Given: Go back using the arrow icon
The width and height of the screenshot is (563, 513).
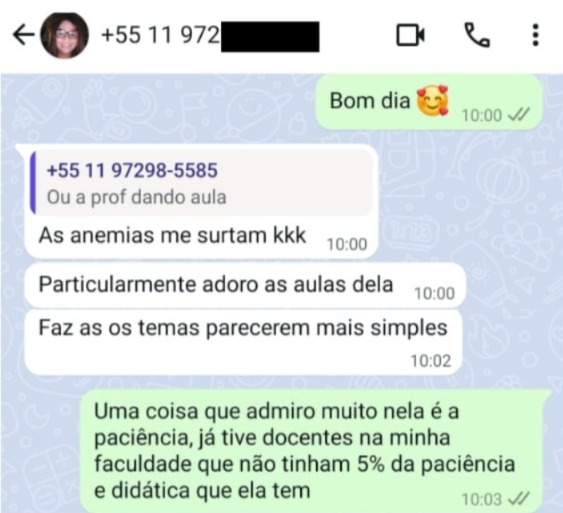Looking at the screenshot, I should (24, 35).
